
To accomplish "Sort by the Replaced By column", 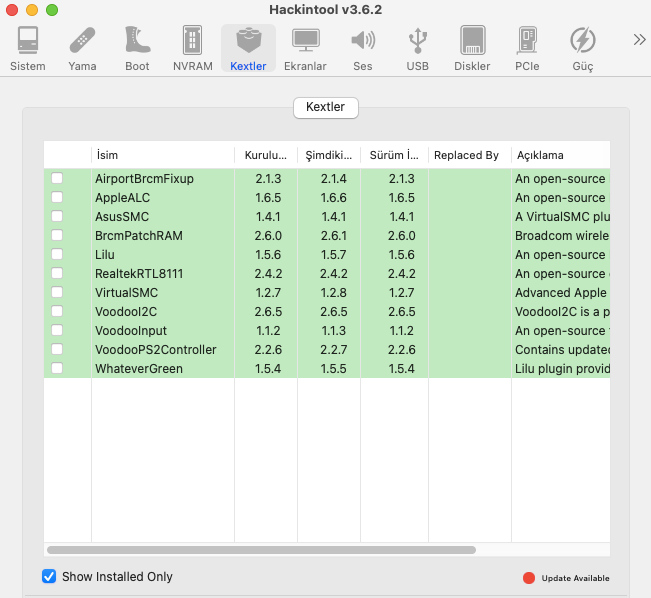I will pyautogui.click(x=466, y=155).
